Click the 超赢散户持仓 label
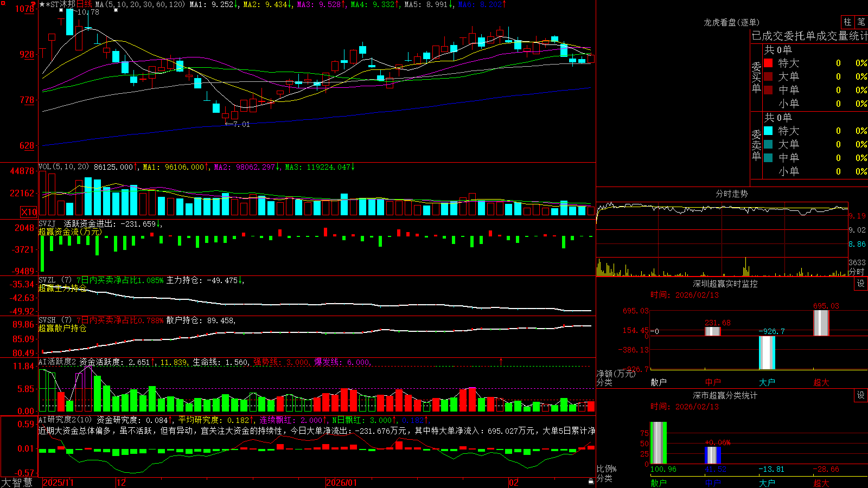The width and height of the screenshot is (868, 488). click(62, 328)
